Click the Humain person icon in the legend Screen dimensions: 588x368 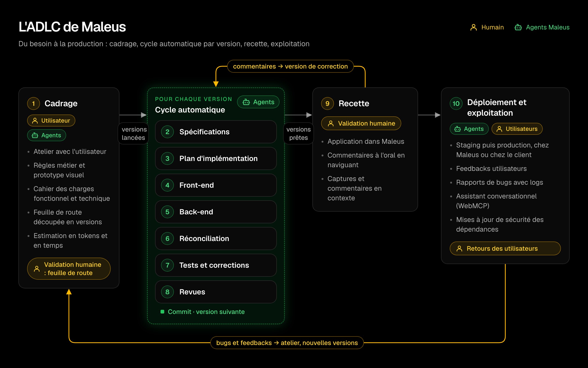[x=474, y=27]
